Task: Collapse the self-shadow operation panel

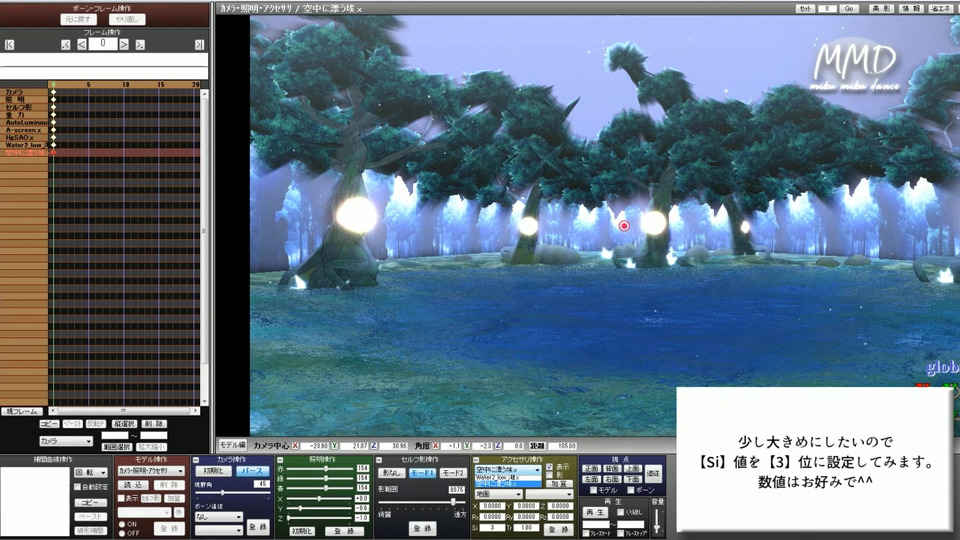Action: tap(379, 460)
